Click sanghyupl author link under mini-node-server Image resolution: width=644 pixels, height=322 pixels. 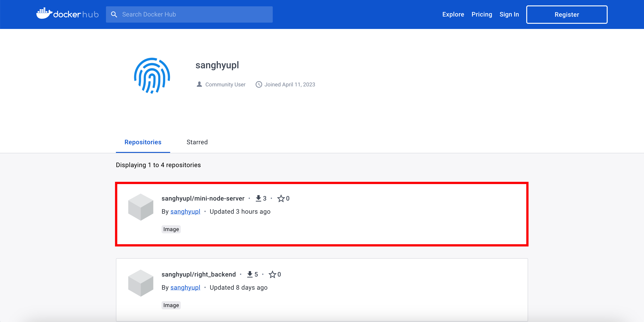[x=185, y=212]
